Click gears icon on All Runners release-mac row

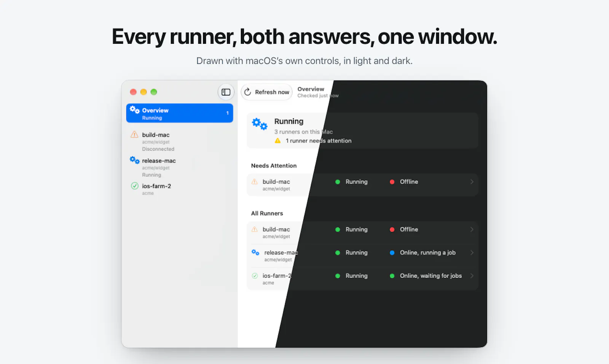(x=255, y=252)
